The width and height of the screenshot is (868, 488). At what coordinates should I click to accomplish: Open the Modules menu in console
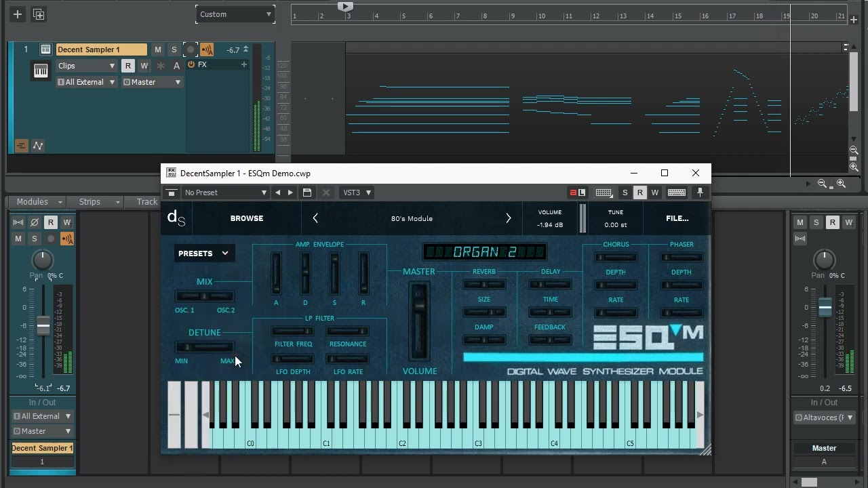click(x=39, y=202)
